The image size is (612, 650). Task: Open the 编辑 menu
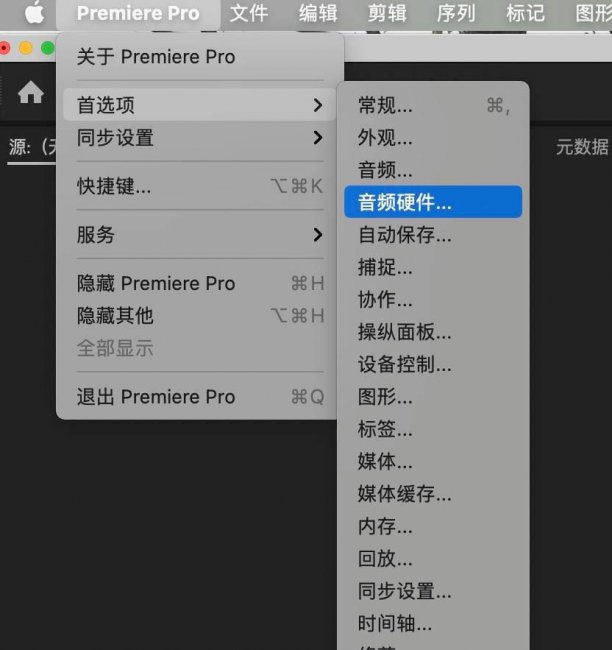318,13
